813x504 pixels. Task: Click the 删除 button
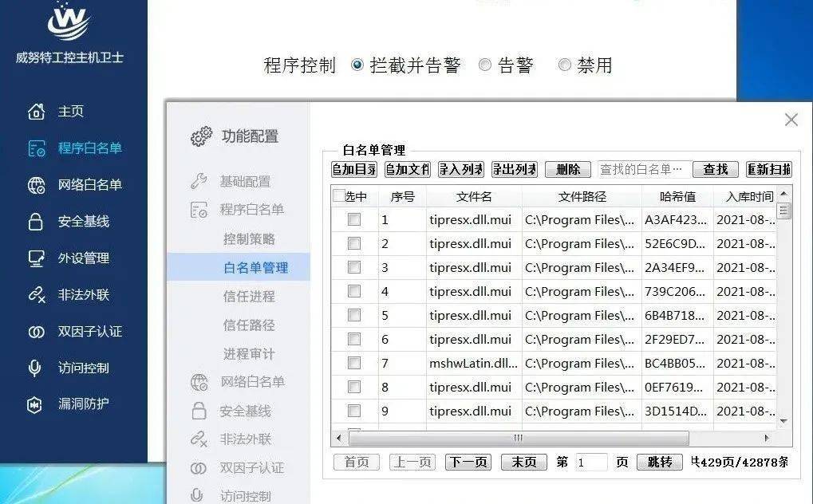click(568, 170)
